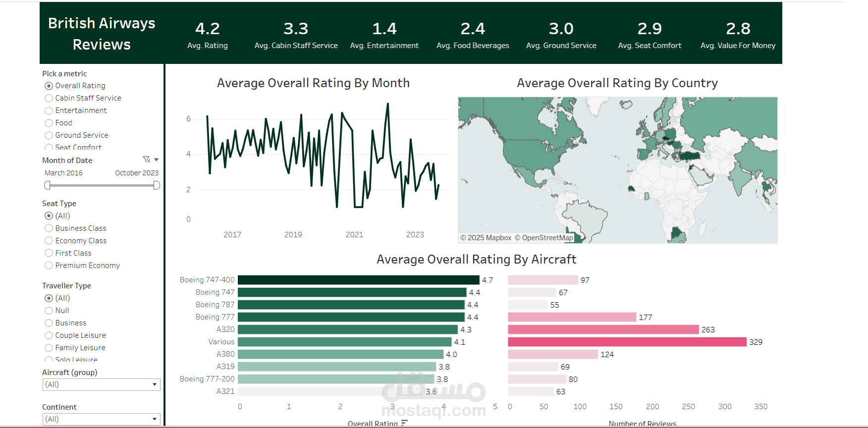Switch metric to Ground Service
The height and width of the screenshot is (428, 868).
(76, 135)
